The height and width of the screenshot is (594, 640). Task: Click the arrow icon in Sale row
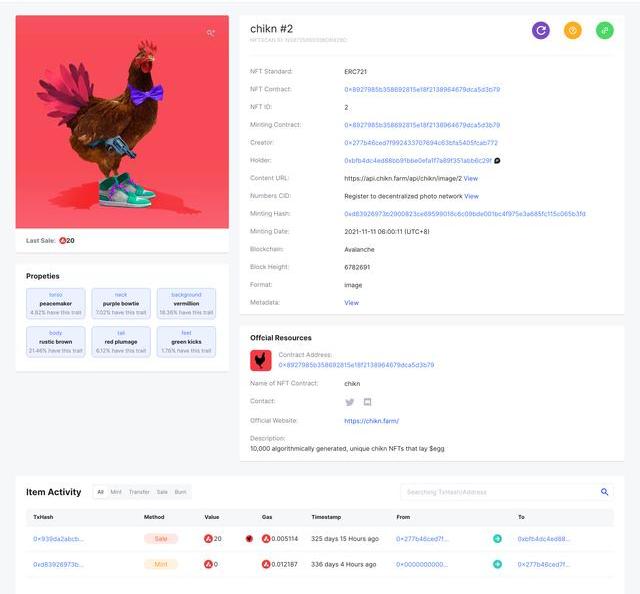tap(497, 538)
